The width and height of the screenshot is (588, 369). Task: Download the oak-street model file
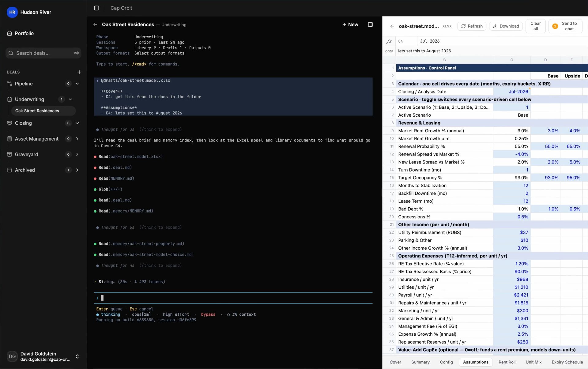tap(506, 26)
